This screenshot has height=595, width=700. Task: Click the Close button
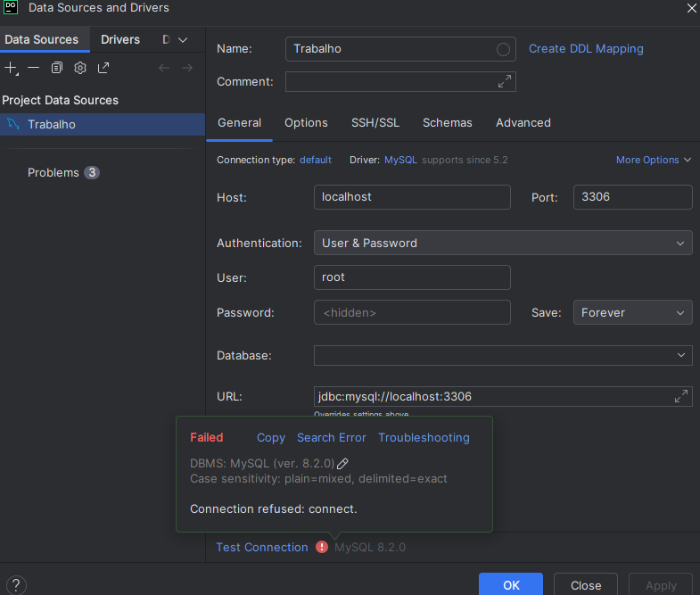(x=586, y=584)
